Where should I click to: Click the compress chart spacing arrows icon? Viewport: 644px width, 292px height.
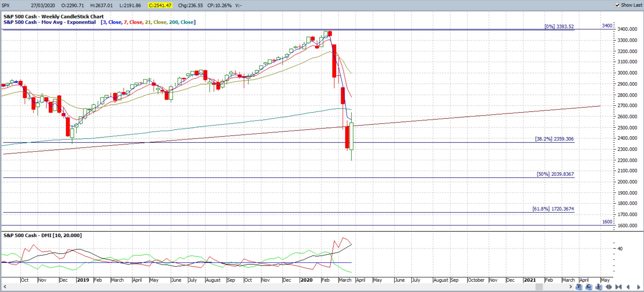click(x=618, y=287)
